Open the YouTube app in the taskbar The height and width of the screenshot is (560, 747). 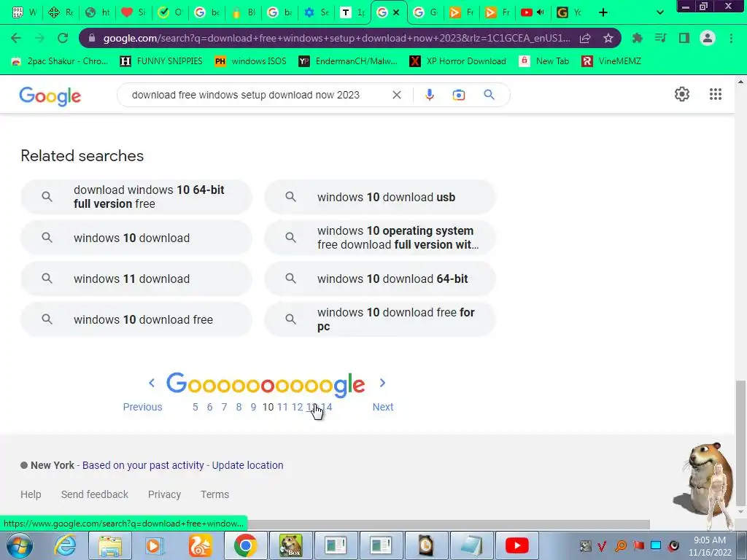point(517,545)
